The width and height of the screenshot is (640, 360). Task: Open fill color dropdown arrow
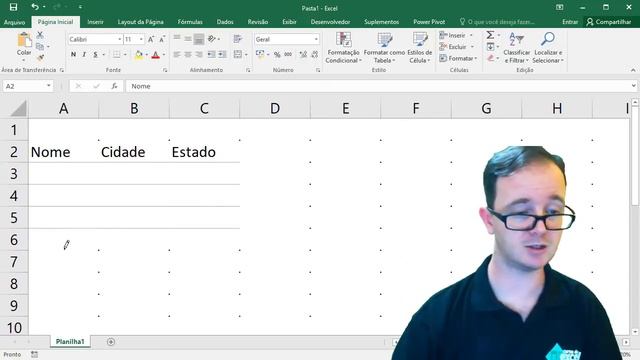click(x=147, y=55)
